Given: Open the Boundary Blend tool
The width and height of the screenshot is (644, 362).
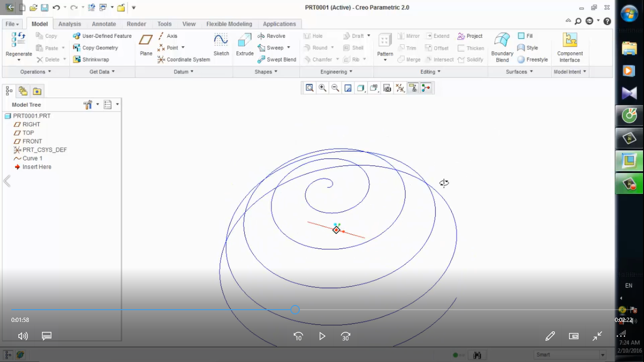Looking at the screenshot, I should click(x=502, y=46).
